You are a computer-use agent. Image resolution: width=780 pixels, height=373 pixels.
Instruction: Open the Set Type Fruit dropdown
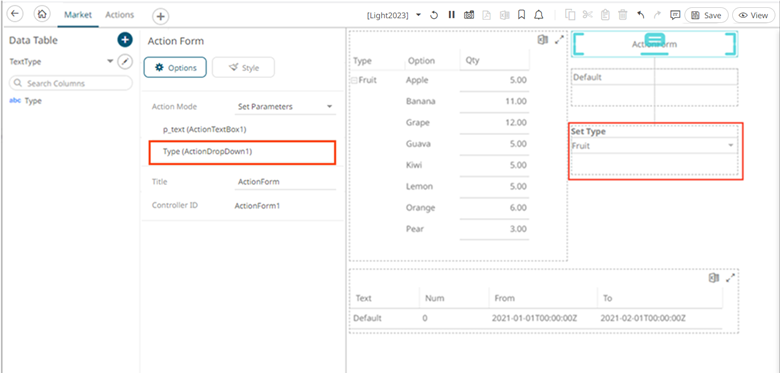tap(654, 146)
